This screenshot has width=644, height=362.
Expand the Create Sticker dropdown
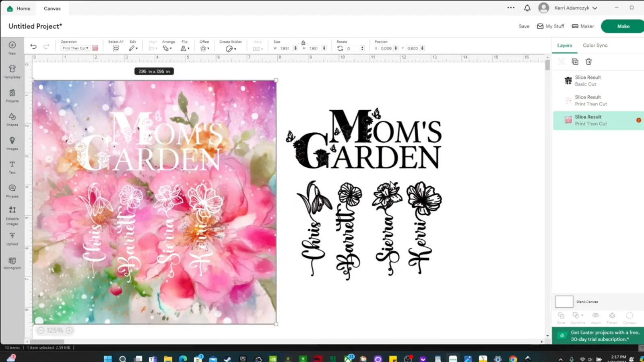click(x=231, y=49)
